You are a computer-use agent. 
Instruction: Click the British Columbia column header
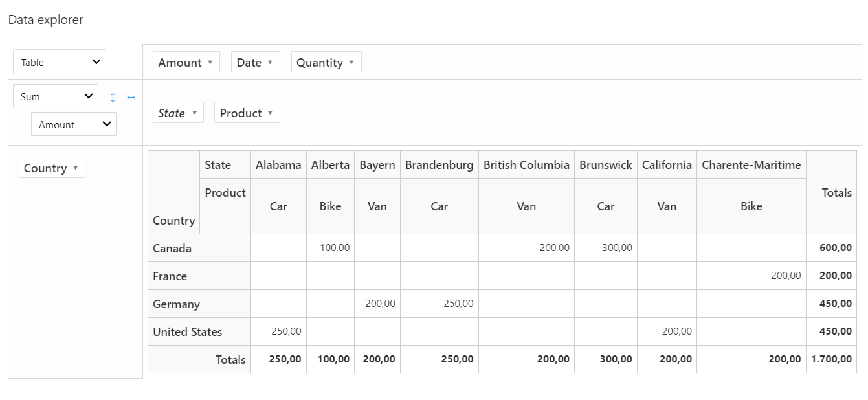[526, 165]
